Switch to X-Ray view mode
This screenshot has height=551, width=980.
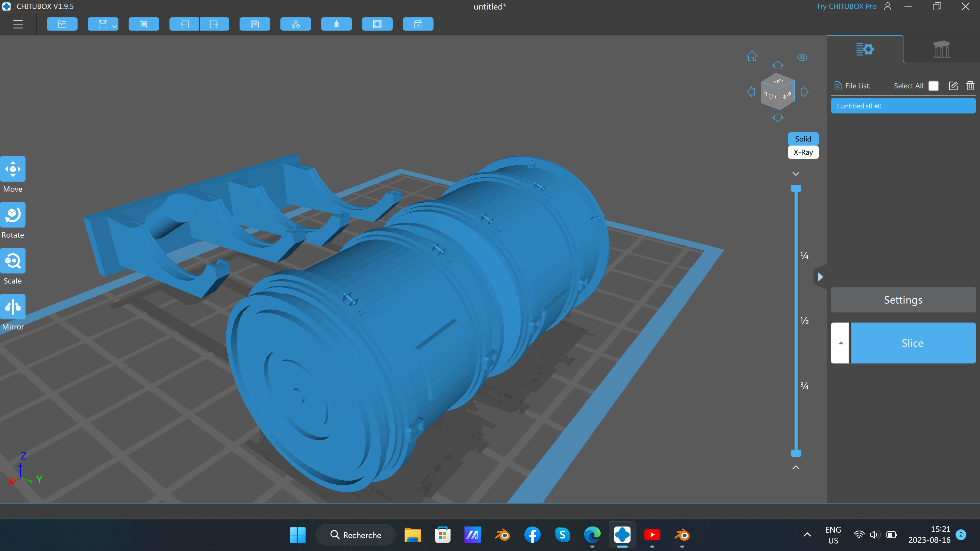(x=803, y=152)
